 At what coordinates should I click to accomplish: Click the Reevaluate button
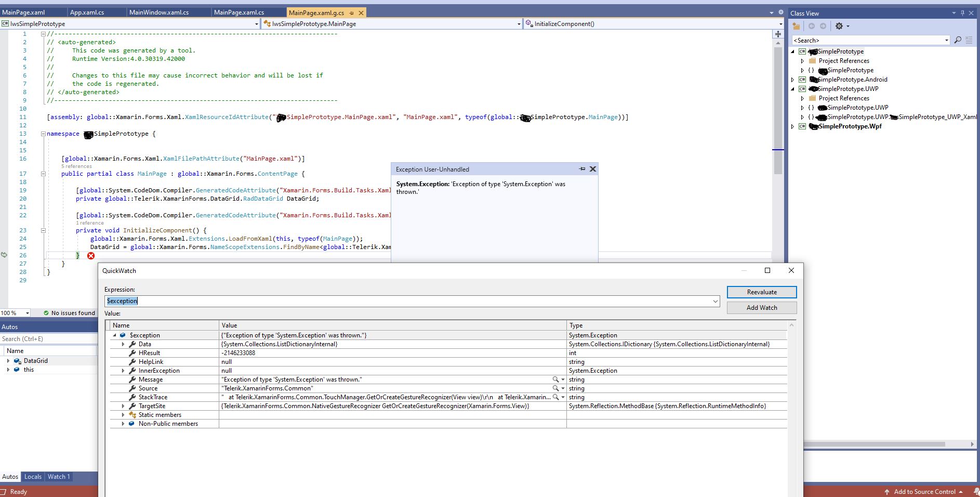(761, 292)
